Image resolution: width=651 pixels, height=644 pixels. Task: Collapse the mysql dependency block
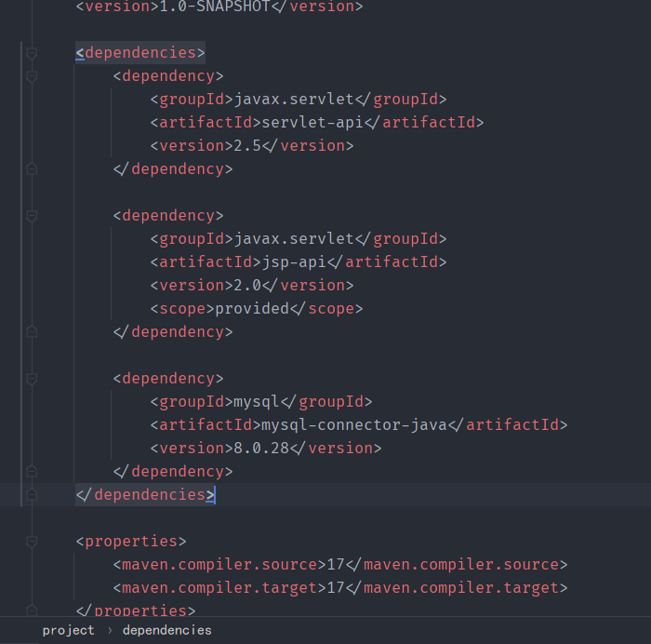tap(32, 379)
